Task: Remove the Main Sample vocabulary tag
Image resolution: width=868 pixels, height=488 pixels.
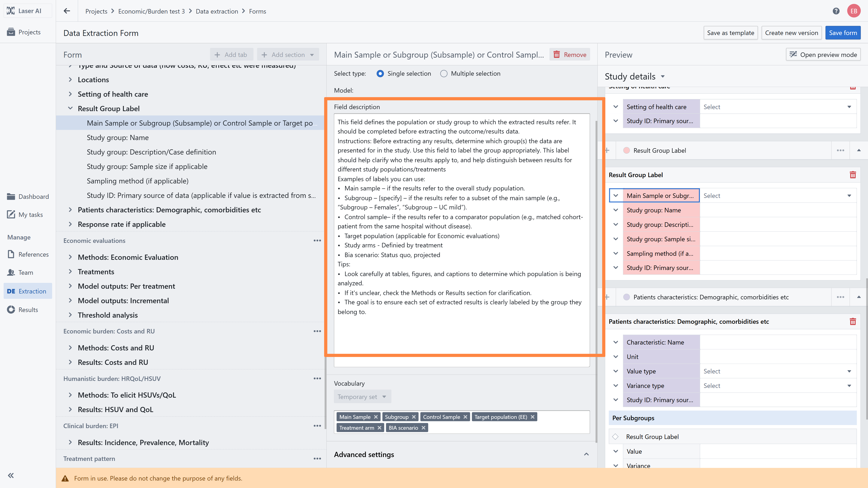Action: tap(376, 417)
